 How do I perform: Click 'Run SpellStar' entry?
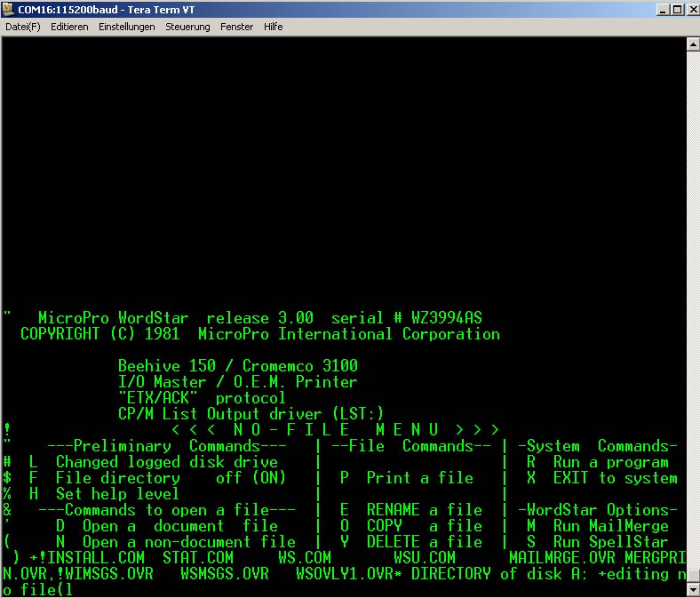611,542
